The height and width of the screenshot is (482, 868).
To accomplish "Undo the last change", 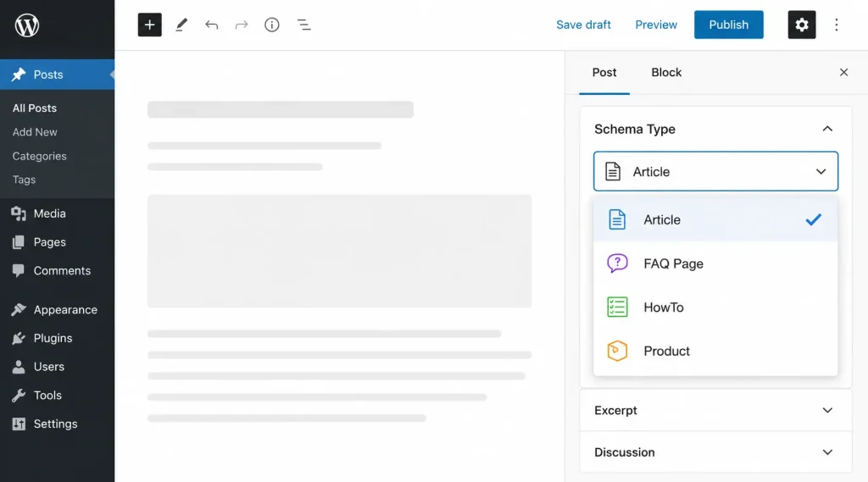I will pos(211,25).
